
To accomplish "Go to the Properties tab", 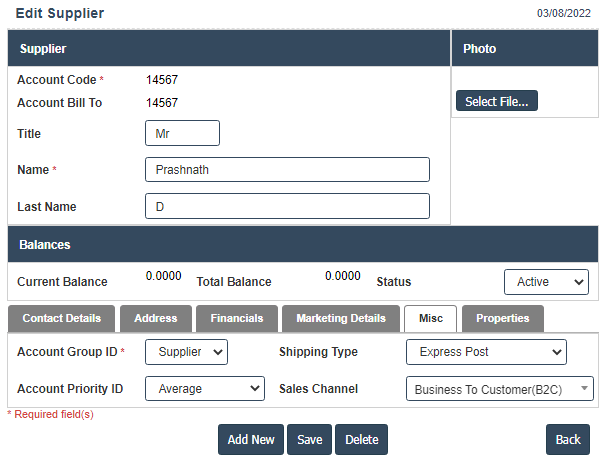I will (x=502, y=318).
